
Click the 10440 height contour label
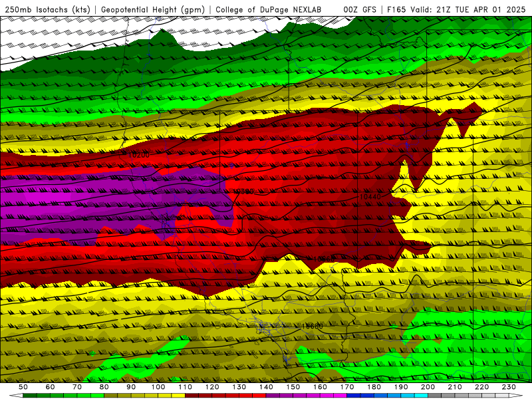370,197
